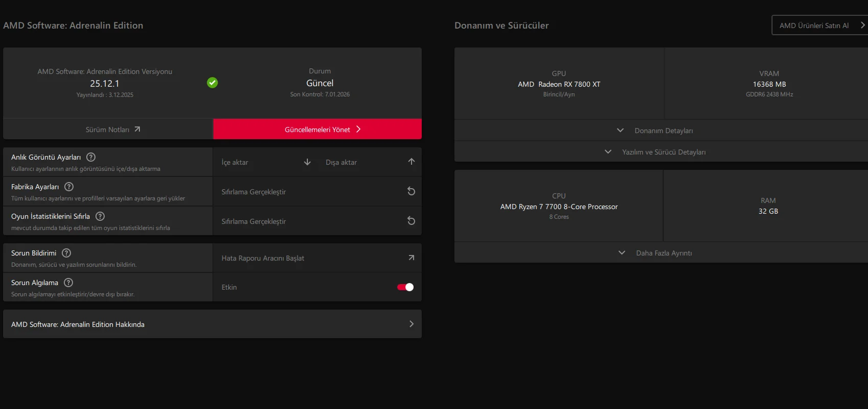Screen dimensions: 868x409
Task: Click arrow beside AMD Ürünleri Satın Al
Action: coord(862,25)
